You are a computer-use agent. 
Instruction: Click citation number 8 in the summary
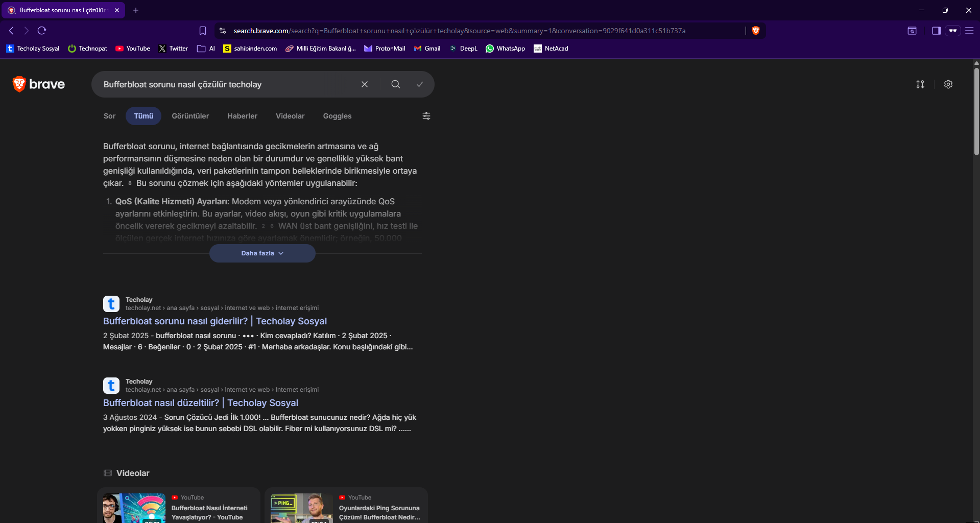tap(130, 183)
